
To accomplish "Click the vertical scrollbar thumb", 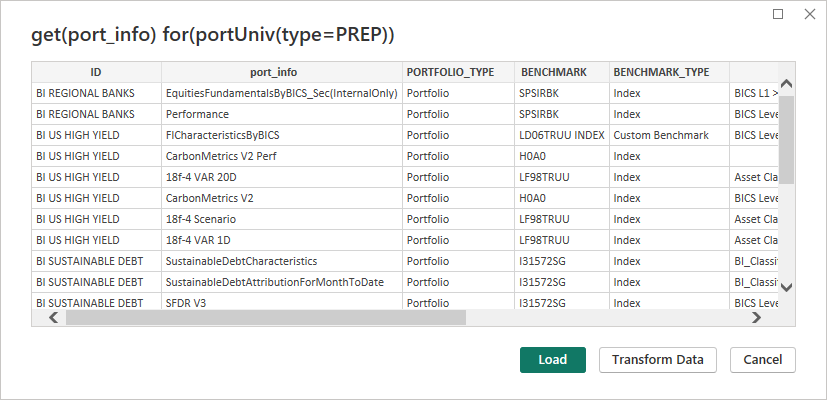I will click(786, 140).
